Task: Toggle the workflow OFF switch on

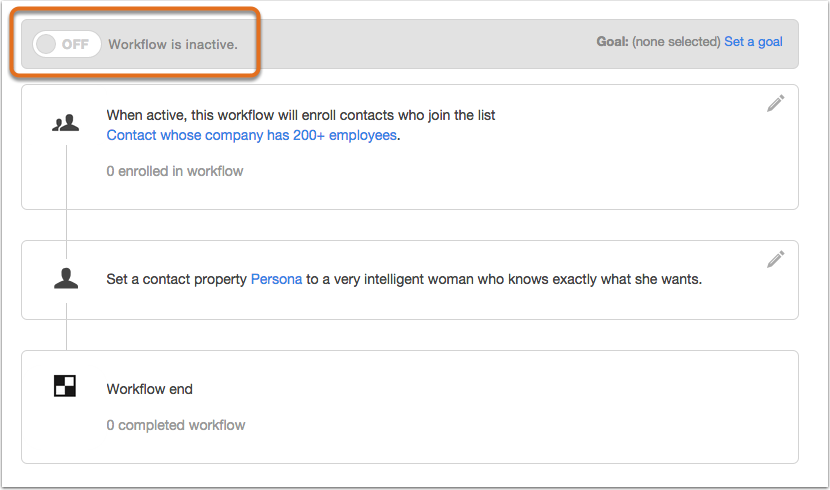Action: coord(67,44)
